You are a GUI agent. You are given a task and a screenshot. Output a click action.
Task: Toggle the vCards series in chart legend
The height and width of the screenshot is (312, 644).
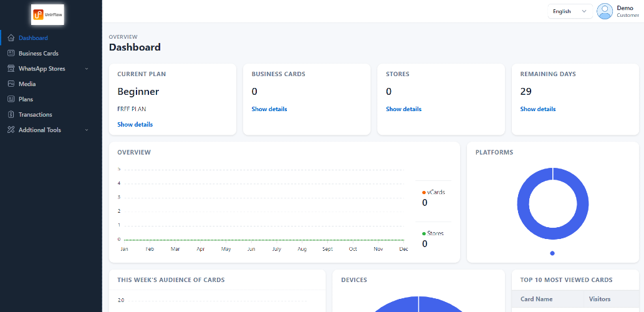433,192
